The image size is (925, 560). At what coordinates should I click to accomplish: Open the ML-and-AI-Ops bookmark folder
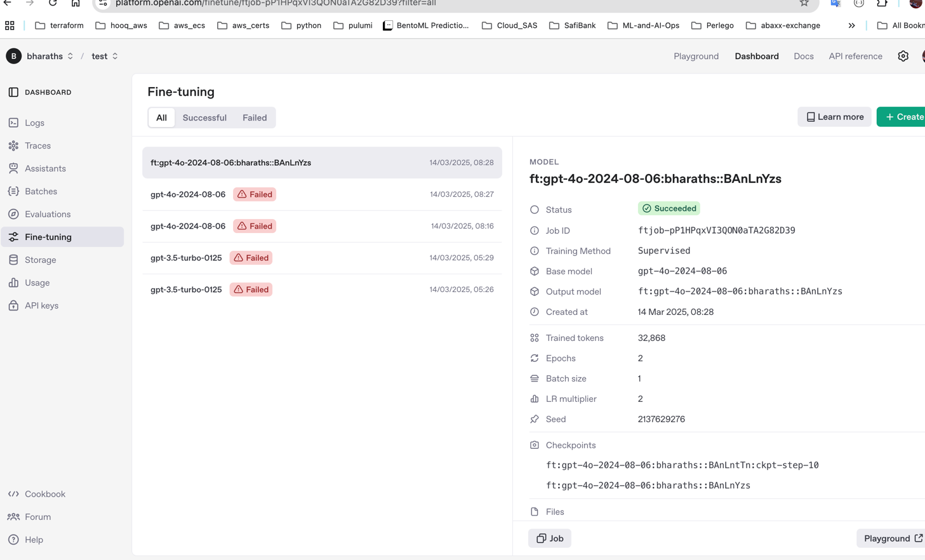(643, 25)
